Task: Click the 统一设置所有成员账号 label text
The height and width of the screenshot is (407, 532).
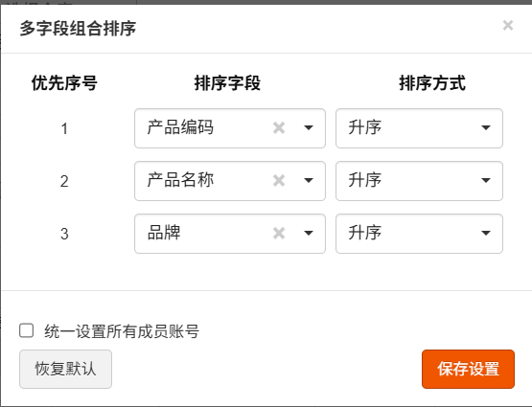Action: pyautogui.click(x=122, y=331)
